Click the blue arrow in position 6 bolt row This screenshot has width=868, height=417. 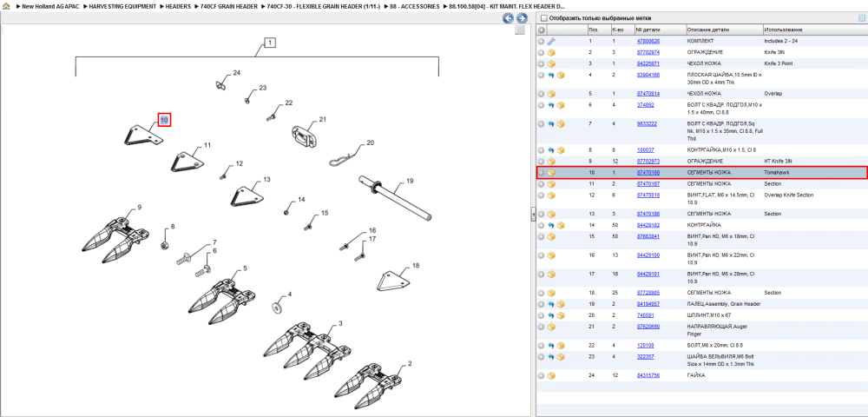point(551,104)
